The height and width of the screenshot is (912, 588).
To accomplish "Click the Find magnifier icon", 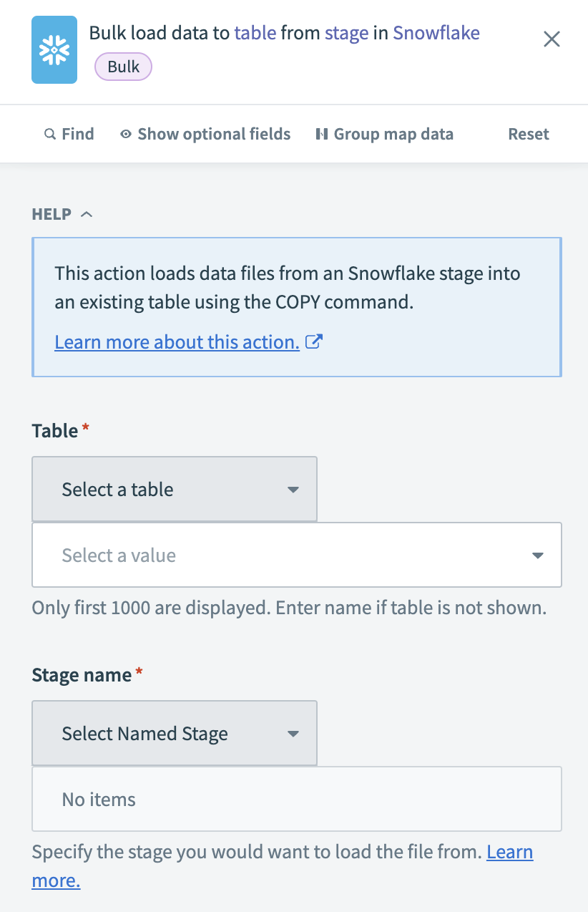I will point(49,134).
